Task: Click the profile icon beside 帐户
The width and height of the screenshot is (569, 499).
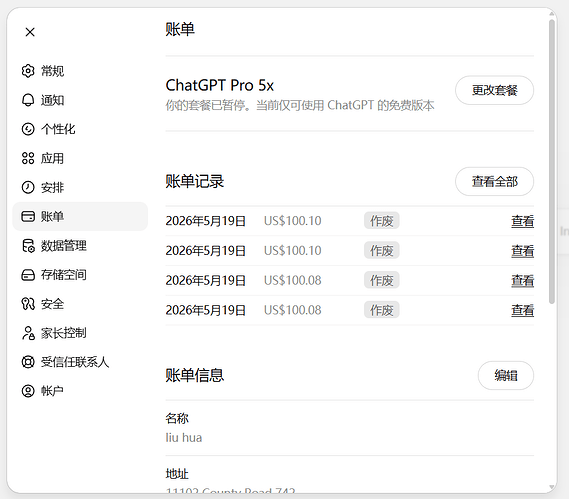Action: pos(28,391)
